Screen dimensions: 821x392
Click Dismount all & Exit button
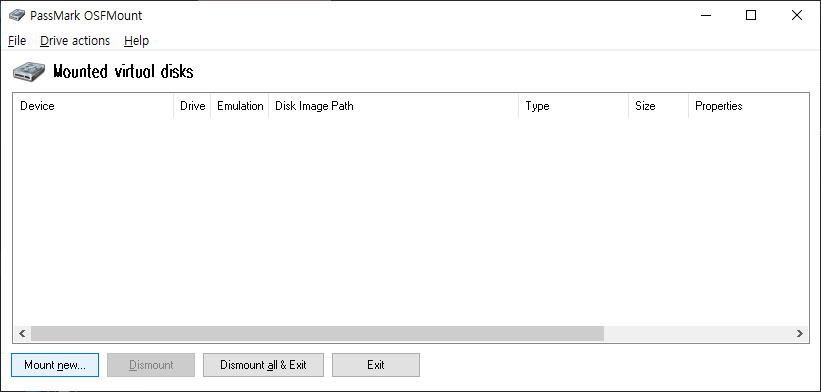coord(263,365)
